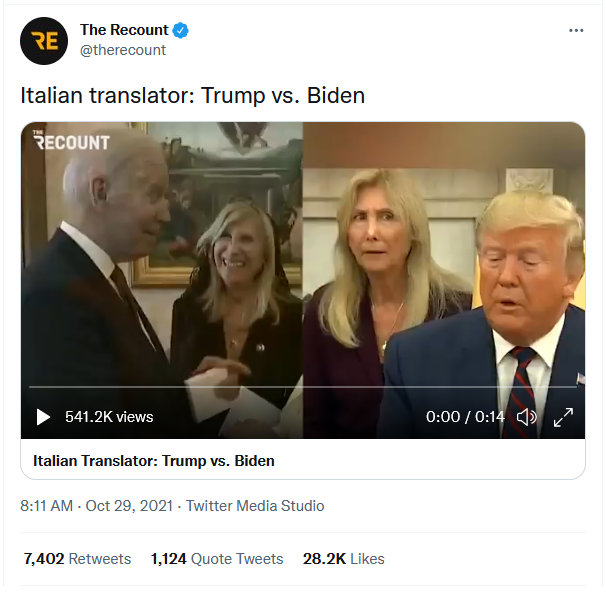Open the Twitter Media Studio source link
Image resolution: width=606 pixels, height=595 pixels.
255,506
